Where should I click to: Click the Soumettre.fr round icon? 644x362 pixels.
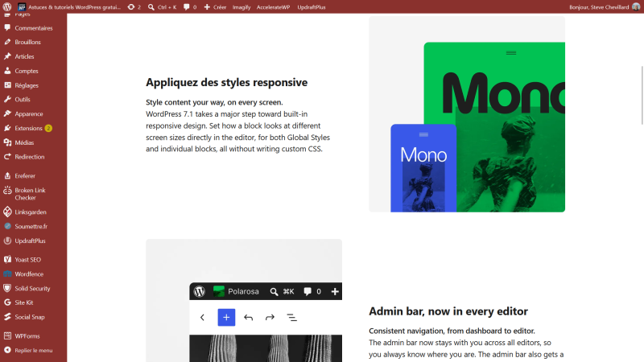(7, 226)
